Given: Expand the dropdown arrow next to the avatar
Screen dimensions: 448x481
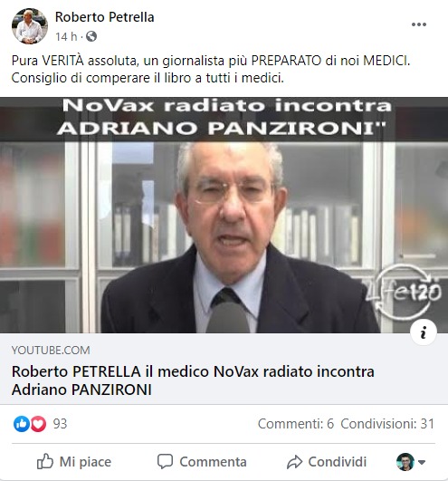Looking at the screenshot, I should (422, 462).
